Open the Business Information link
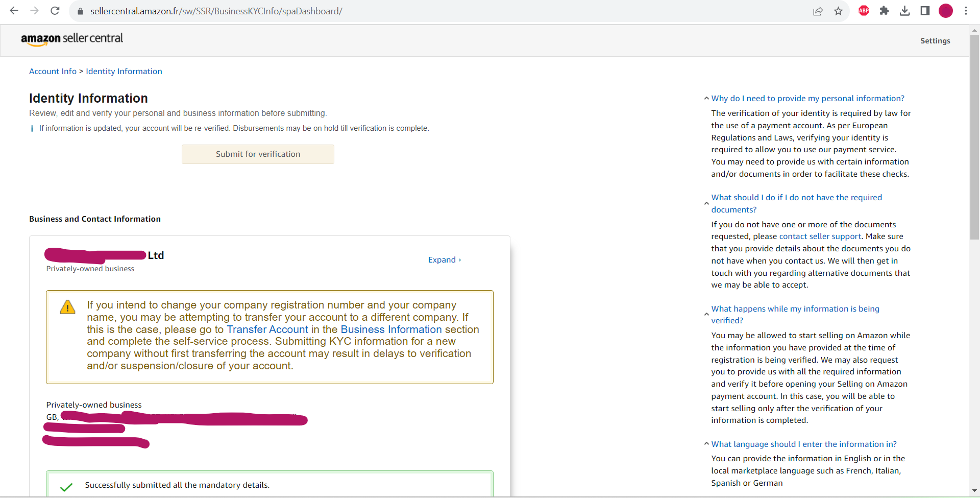The height and width of the screenshot is (498, 980). 391,329
